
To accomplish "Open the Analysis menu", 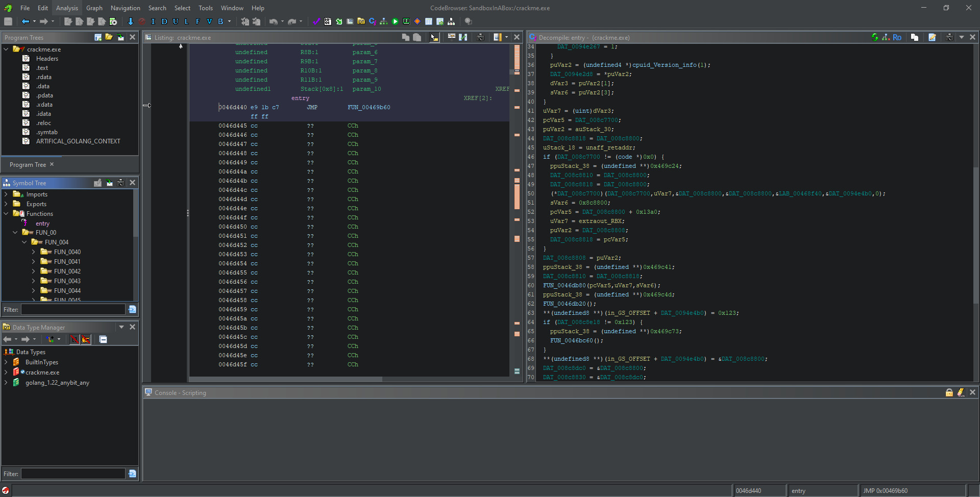I will click(x=67, y=8).
